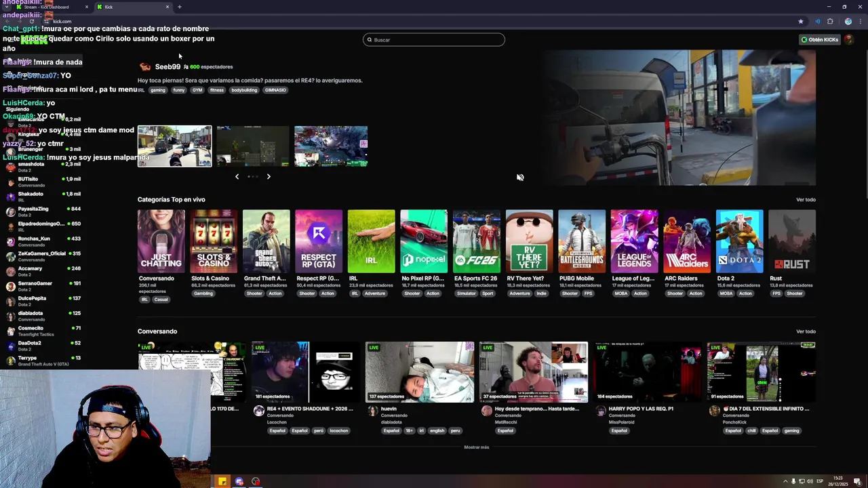Image resolution: width=868 pixels, height=488 pixels.
Task: Click PonchoKick streamer avatar icon
Action: point(714,411)
